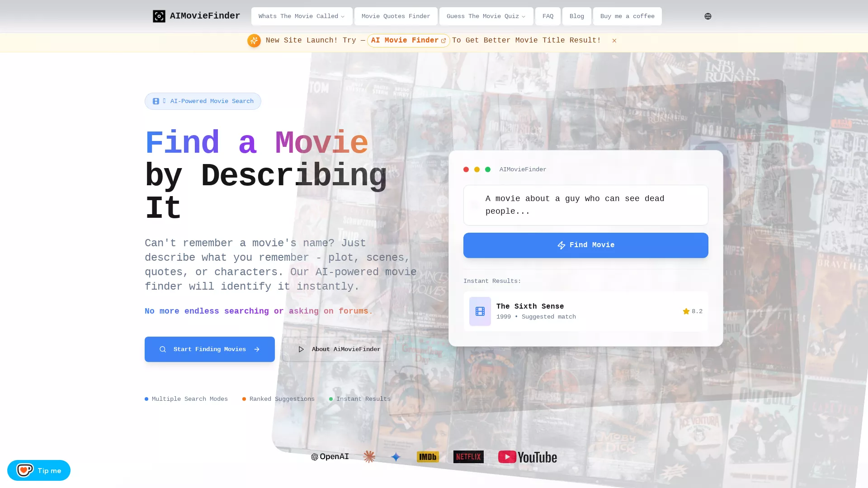Click the 'Find a Movie' gradient heading
Image resolution: width=868 pixels, height=488 pixels.
256,143
